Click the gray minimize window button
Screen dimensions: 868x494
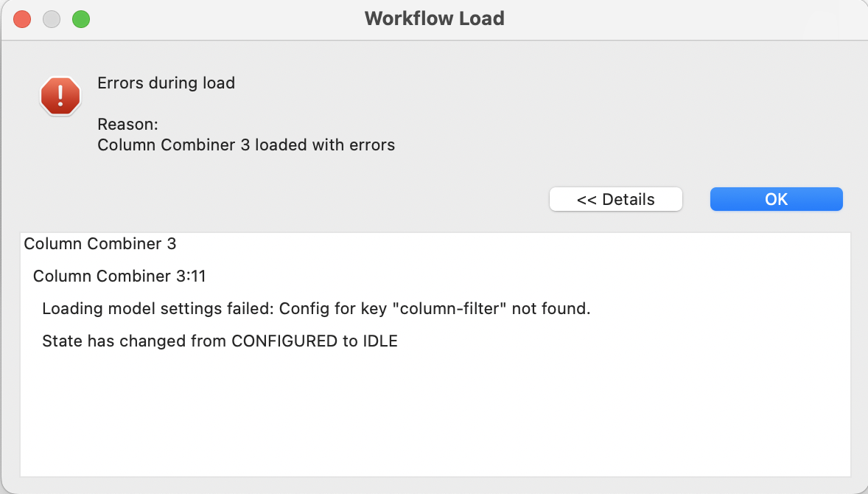coord(52,19)
